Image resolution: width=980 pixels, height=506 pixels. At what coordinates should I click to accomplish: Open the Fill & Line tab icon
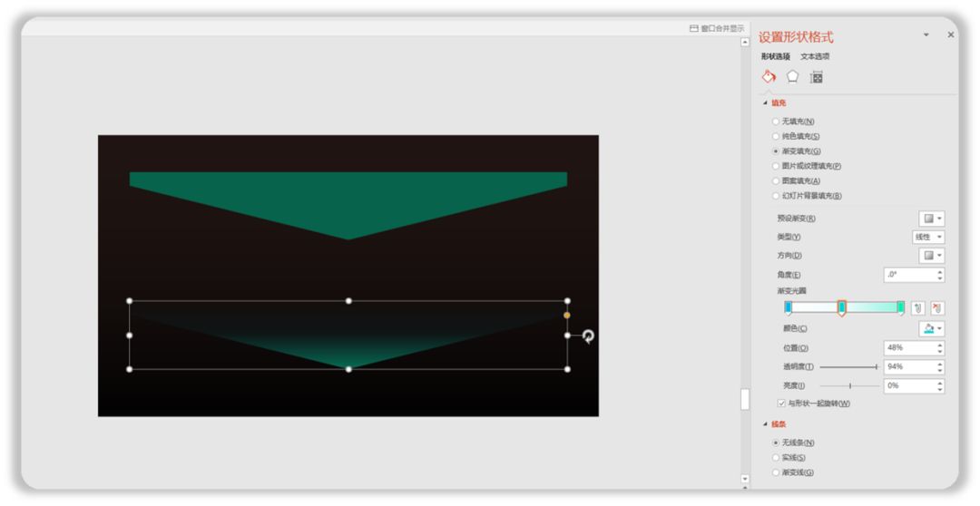click(x=769, y=76)
